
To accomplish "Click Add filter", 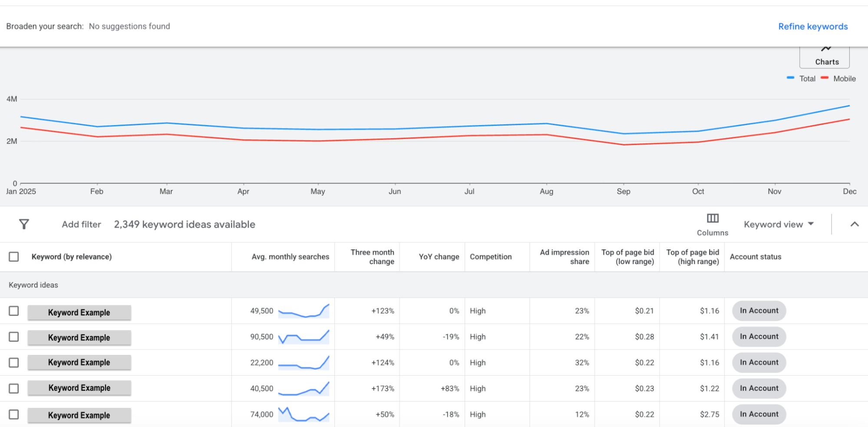I will click(x=81, y=225).
